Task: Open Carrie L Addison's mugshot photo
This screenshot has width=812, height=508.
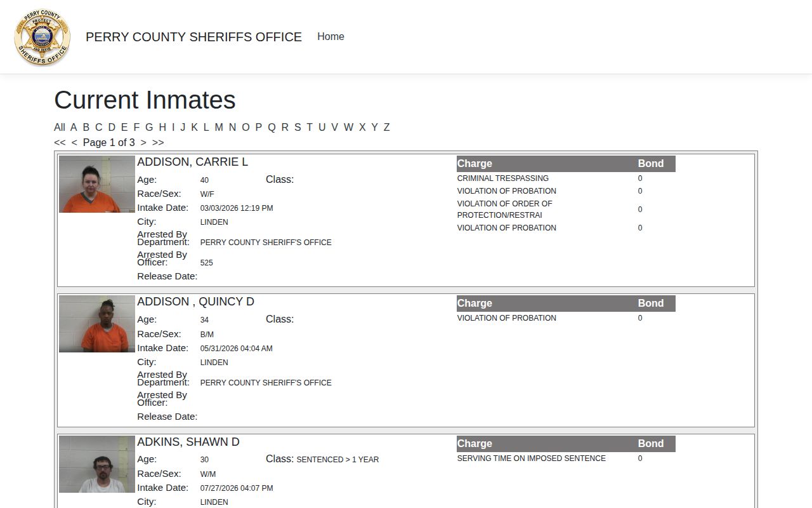Action: [97, 184]
